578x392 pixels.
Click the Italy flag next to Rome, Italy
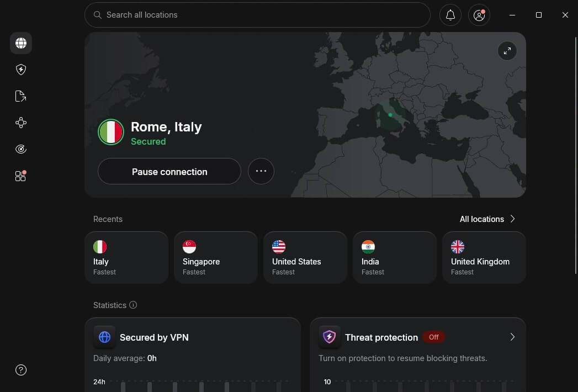tap(111, 132)
